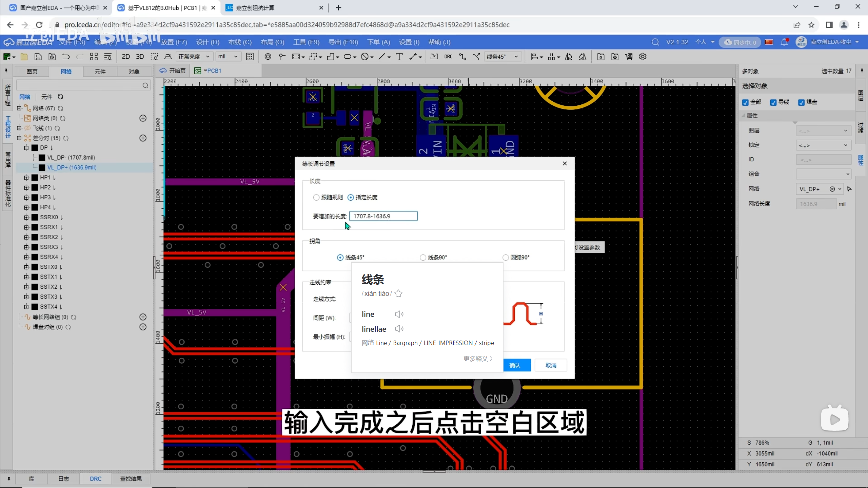
Task: Select the Text tool in toolbar
Action: pos(399,57)
